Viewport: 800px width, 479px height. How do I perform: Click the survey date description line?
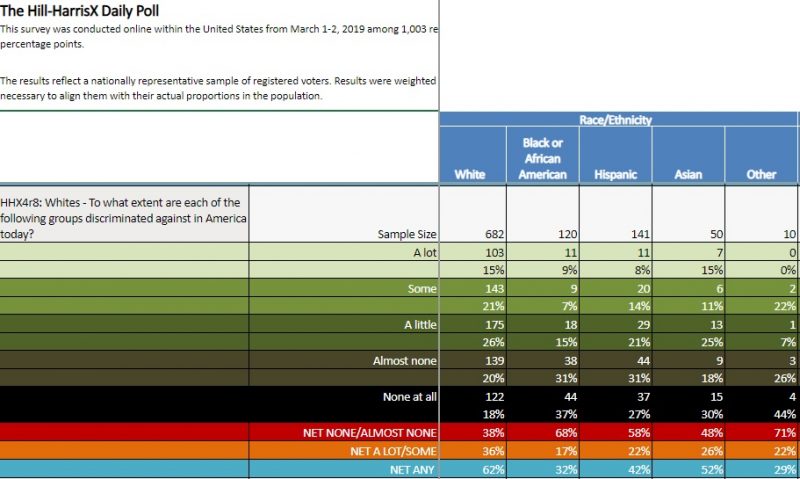coord(219,29)
